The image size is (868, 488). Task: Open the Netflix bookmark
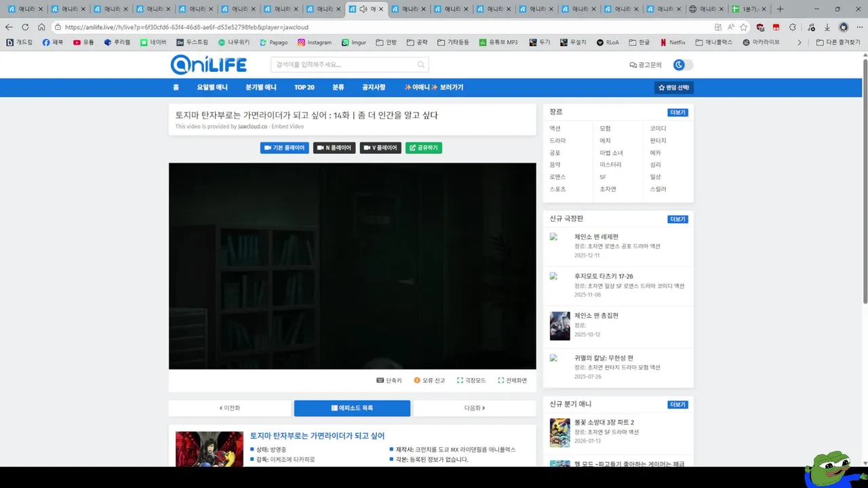[673, 42]
